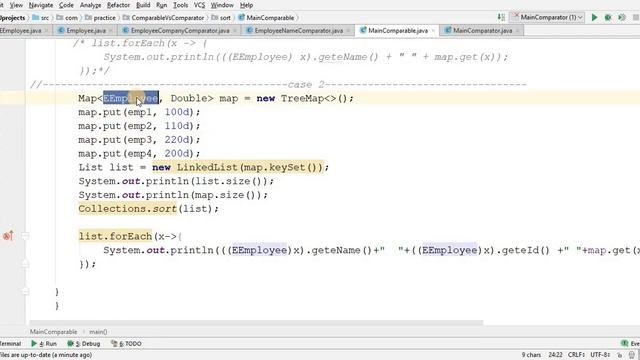Start debugging with the bug icon in toolbar
The image size is (640, 360).
(x=608, y=18)
